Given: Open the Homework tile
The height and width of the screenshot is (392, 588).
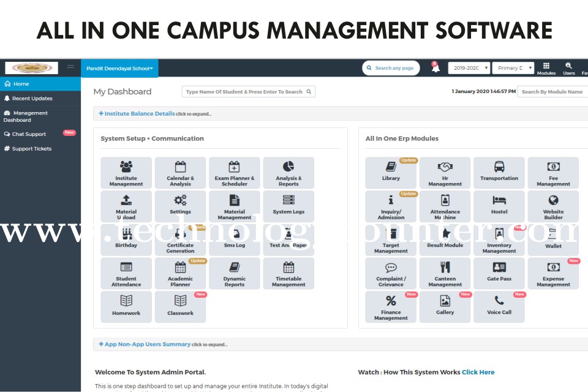Looking at the screenshot, I should 126,307.
